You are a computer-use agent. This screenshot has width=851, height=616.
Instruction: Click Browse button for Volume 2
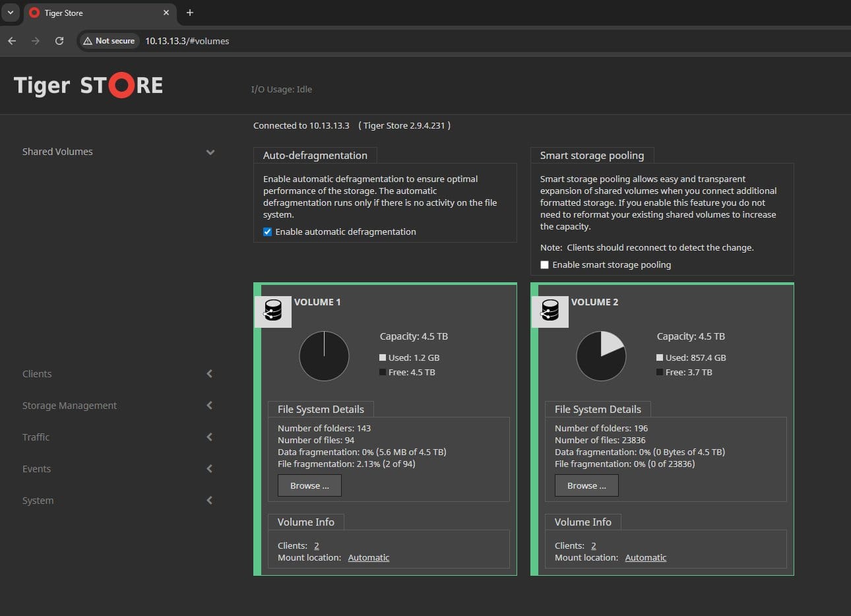pos(586,485)
